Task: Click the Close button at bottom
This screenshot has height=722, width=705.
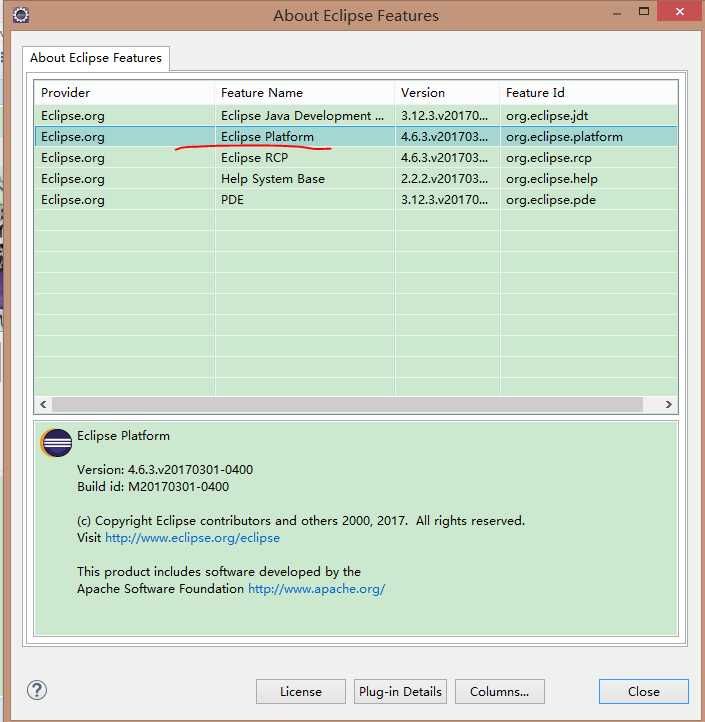Action: click(x=644, y=691)
